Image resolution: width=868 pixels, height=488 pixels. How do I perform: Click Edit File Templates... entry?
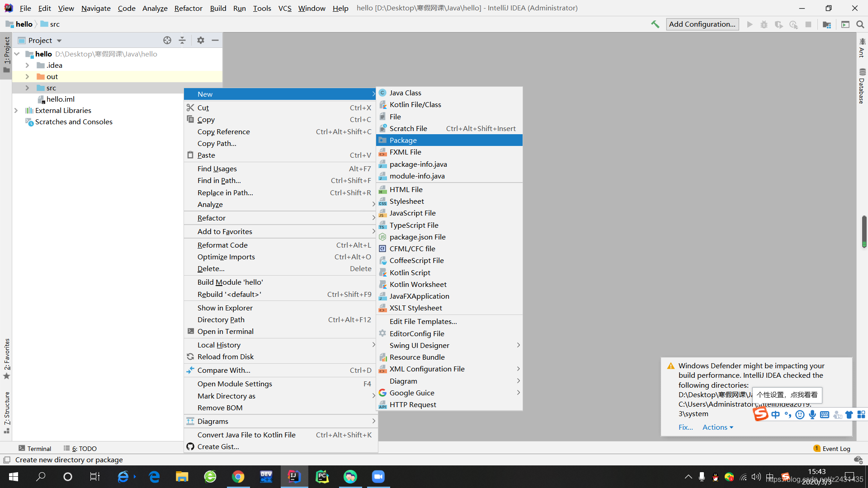tap(449, 321)
